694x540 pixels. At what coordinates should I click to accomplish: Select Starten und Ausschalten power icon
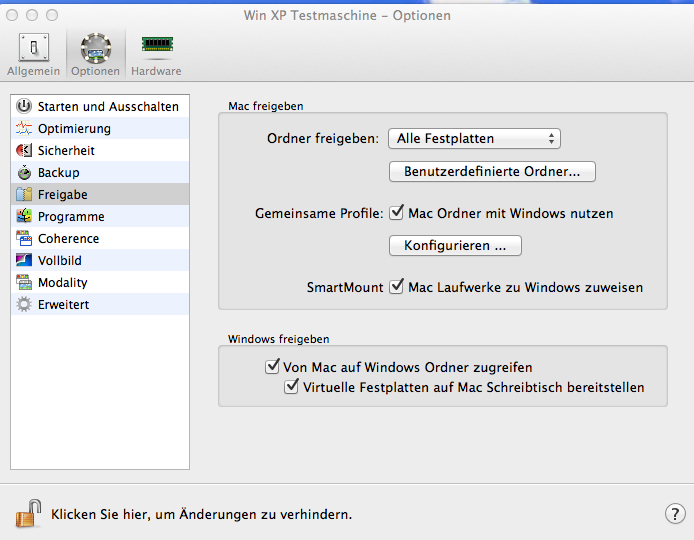(x=24, y=106)
